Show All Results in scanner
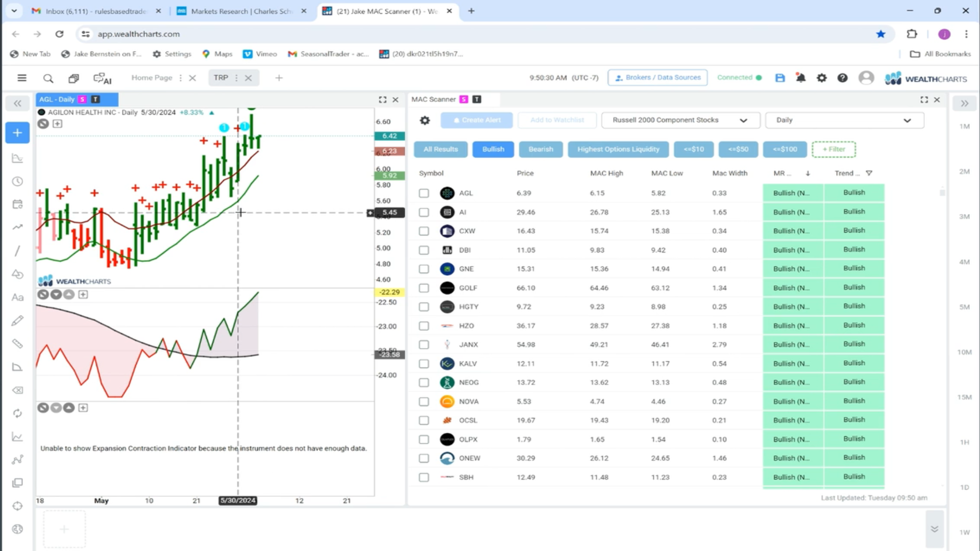This screenshot has height=551, width=980. [440, 149]
